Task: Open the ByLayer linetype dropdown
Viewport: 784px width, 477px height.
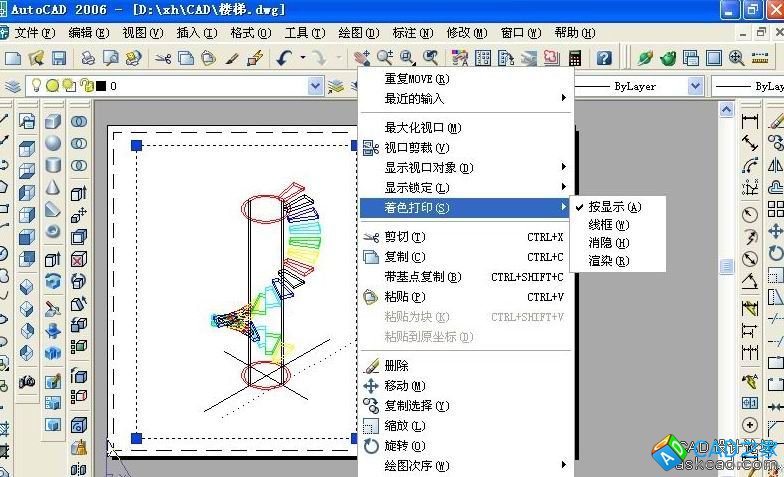Action: (696, 87)
